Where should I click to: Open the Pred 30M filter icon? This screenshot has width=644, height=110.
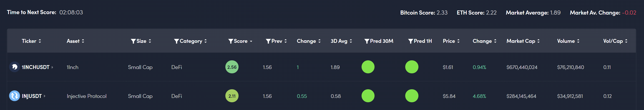coord(367,41)
